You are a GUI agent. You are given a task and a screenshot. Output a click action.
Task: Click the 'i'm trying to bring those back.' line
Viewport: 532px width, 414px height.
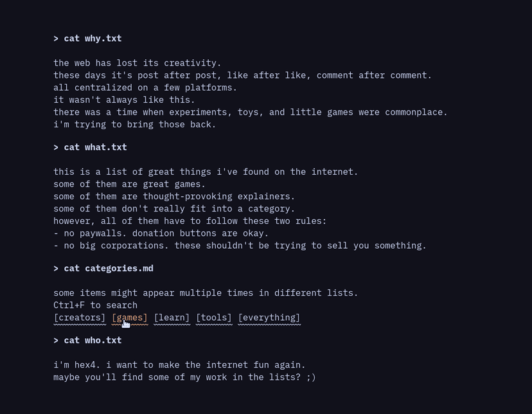[135, 124]
